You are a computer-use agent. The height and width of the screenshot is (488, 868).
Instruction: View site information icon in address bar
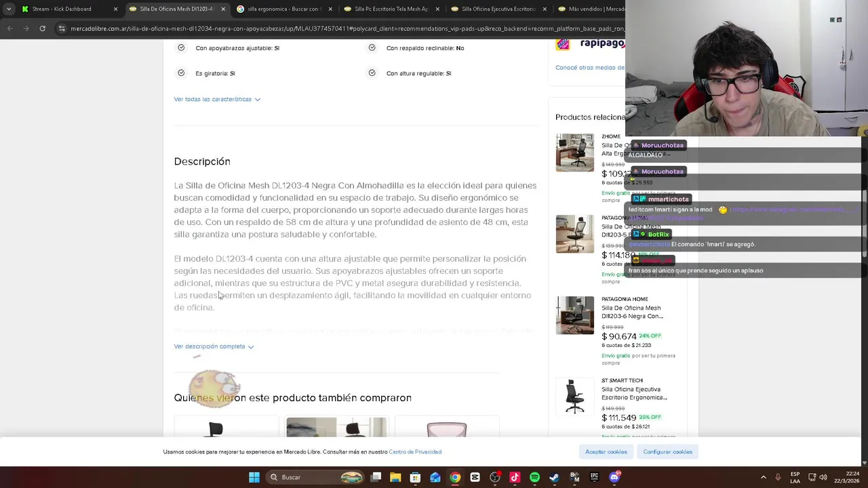(62, 28)
